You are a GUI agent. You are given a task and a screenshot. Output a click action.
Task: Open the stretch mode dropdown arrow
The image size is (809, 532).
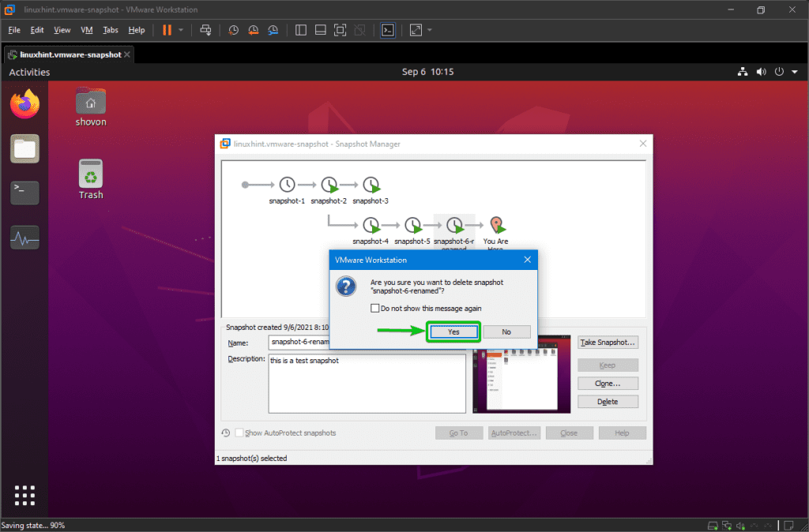click(x=431, y=30)
